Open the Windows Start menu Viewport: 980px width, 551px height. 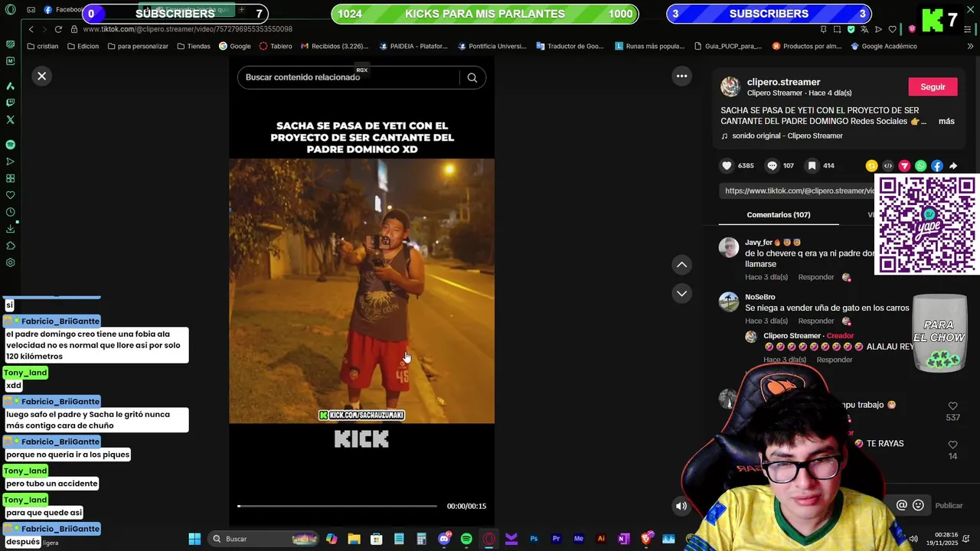pos(194,539)
